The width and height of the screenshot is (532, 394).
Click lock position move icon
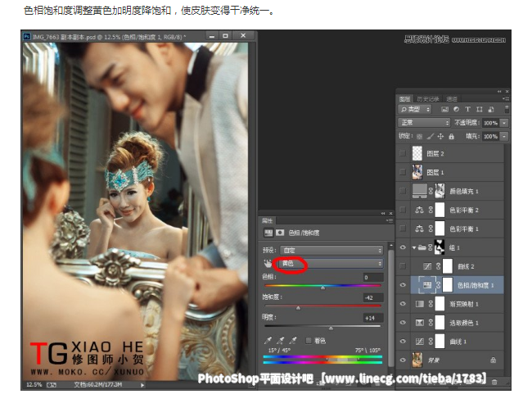pyautogui.click(x=440, y=137)
